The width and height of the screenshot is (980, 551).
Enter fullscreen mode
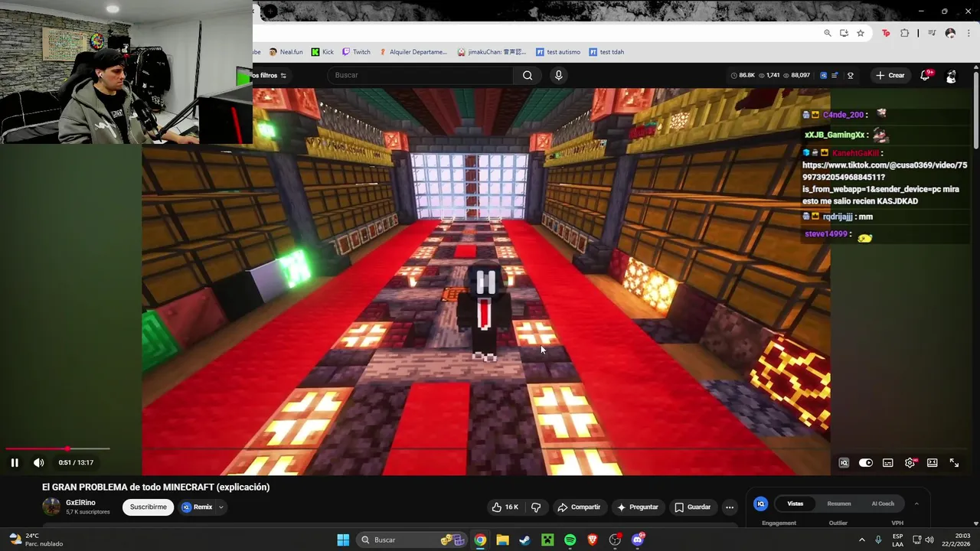point(955,463)
